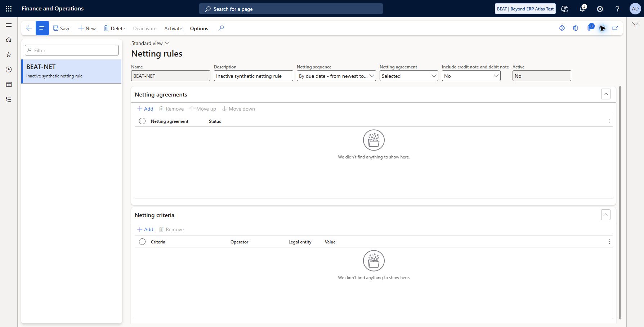Open the Options menu tab
The width and height of the screenshot is (644, 327).
pyautogui.click(x=199, y=28)
